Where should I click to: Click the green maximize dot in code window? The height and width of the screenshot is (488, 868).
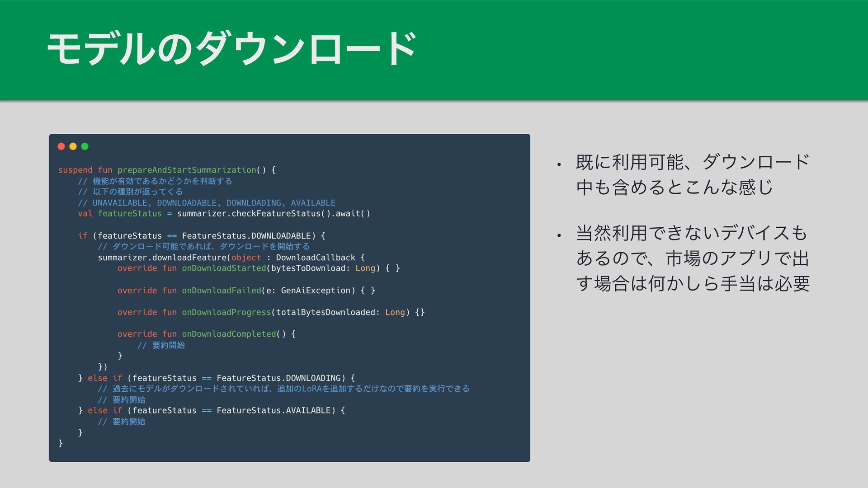(85, 146)
